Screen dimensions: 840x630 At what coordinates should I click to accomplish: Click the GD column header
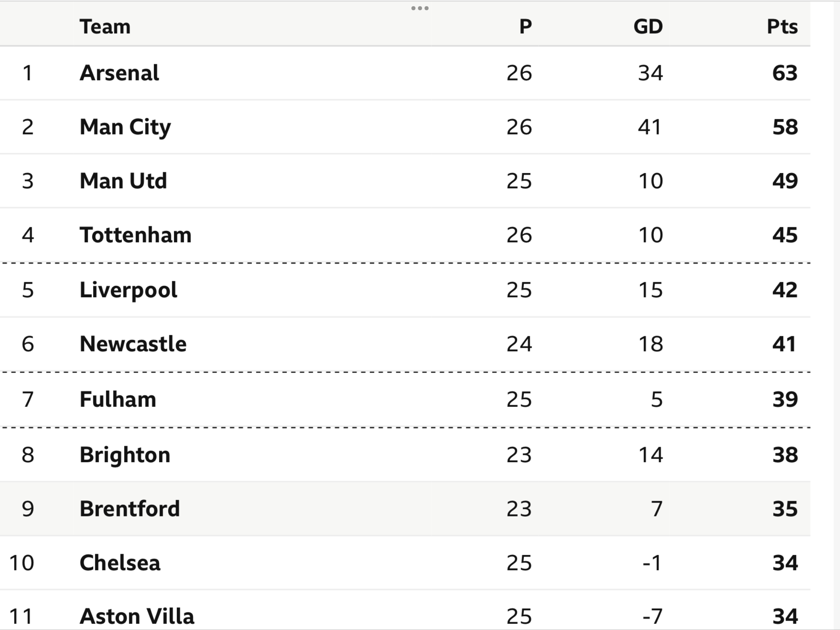(648, 27)
